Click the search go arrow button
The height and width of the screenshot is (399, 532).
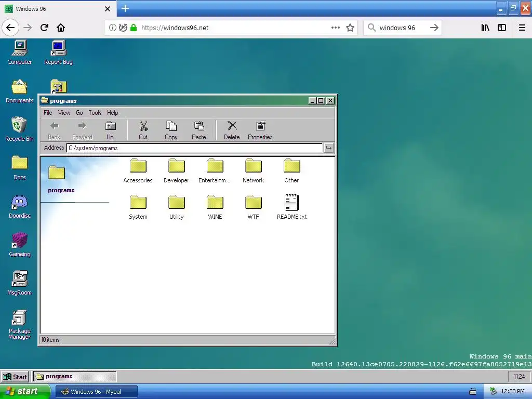pos(434,28)
